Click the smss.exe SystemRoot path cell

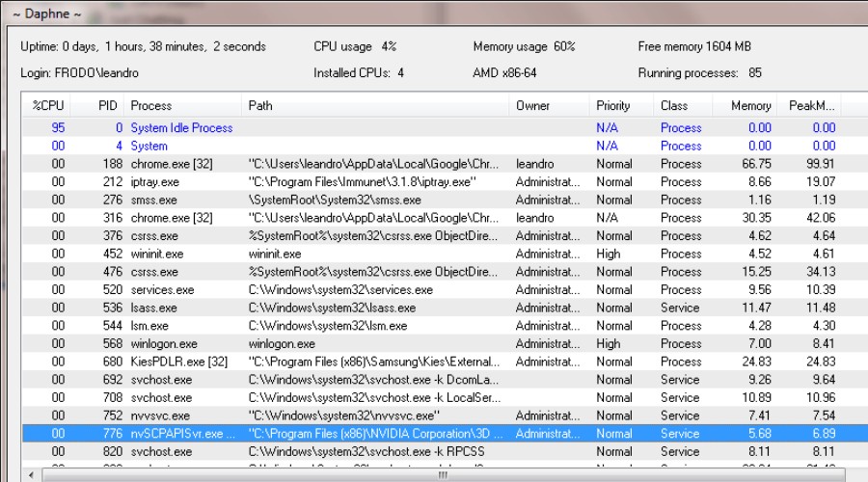pyautogui.click(x=335, y=200)
